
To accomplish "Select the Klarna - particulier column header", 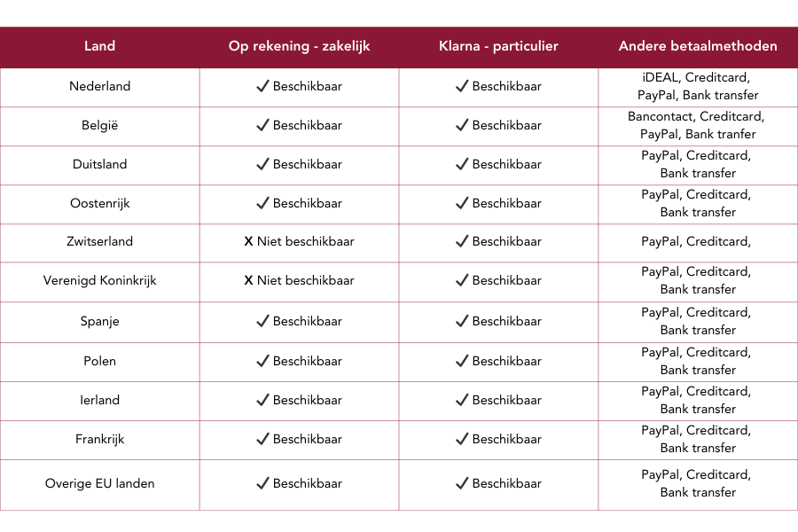I will [x=498, y=46].
